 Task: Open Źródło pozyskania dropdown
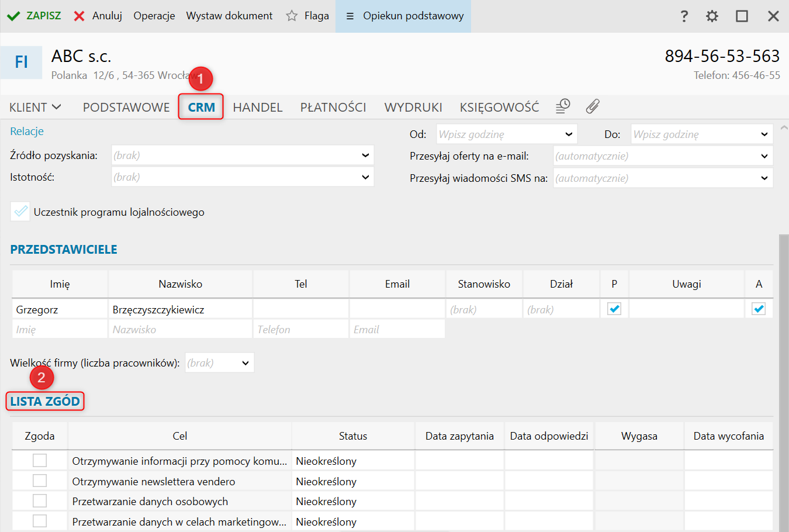(243, 156)
